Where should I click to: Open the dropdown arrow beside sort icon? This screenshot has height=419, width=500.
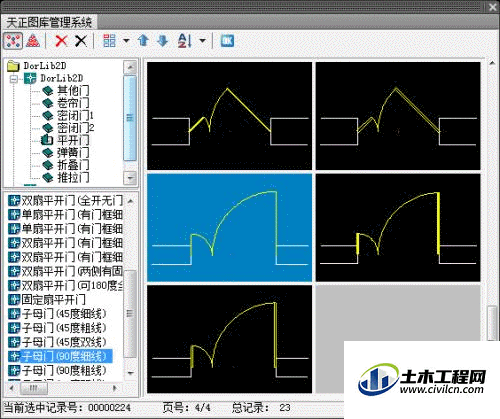tap(202, 41)
